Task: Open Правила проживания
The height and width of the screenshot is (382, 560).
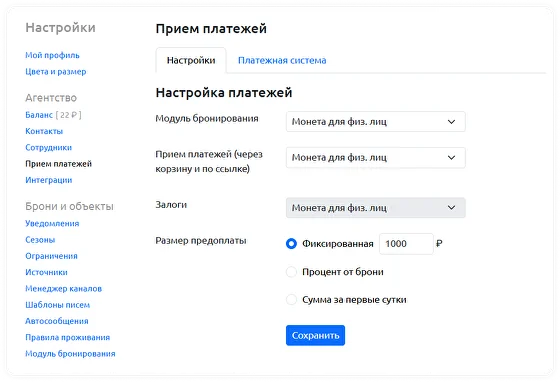Action: tap(68, 337)
